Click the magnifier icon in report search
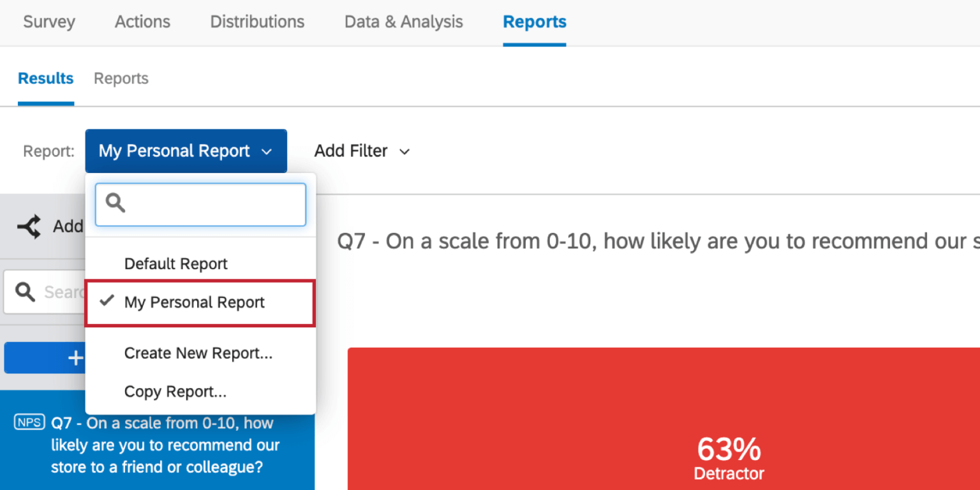Image resolution: width=980 pixels, height=490 pixels. (115, 203)
